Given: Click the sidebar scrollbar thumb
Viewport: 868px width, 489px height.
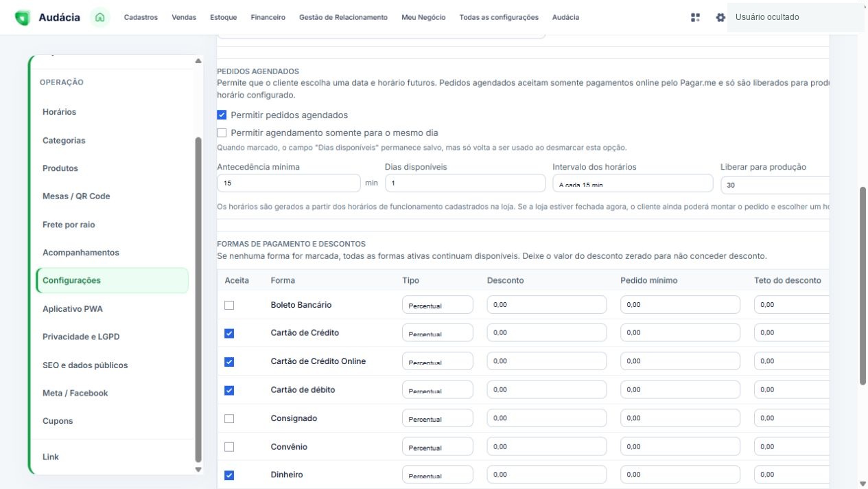Looking at the screenshot, I should [198, 299].
